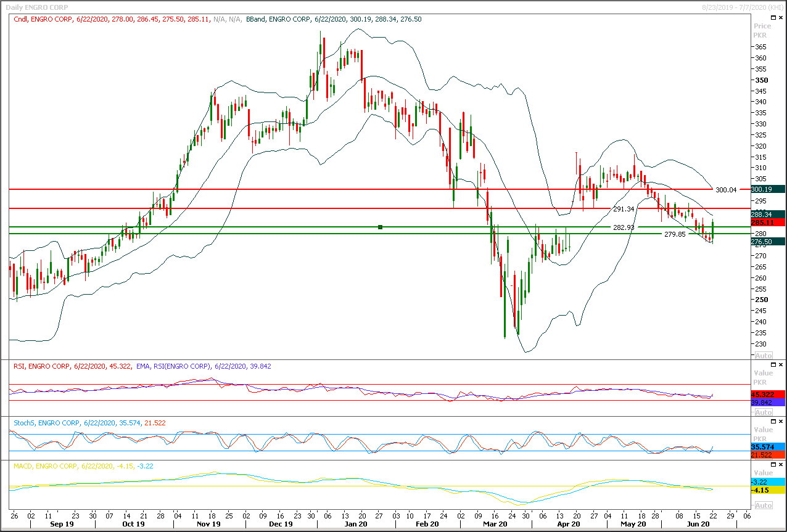Click the 288.34 middle band price tag
This screenshot has height=532, width=787.
[768, 214]
